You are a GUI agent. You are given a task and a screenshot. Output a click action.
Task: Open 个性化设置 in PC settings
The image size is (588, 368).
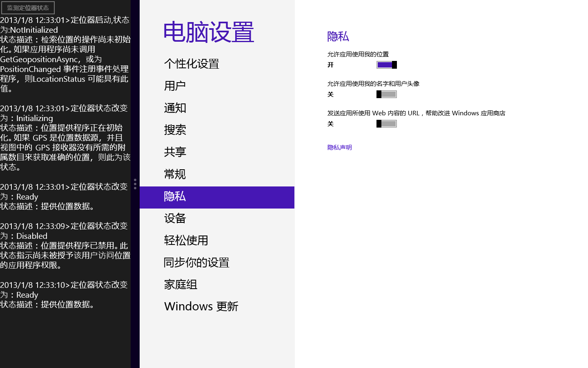217,64
